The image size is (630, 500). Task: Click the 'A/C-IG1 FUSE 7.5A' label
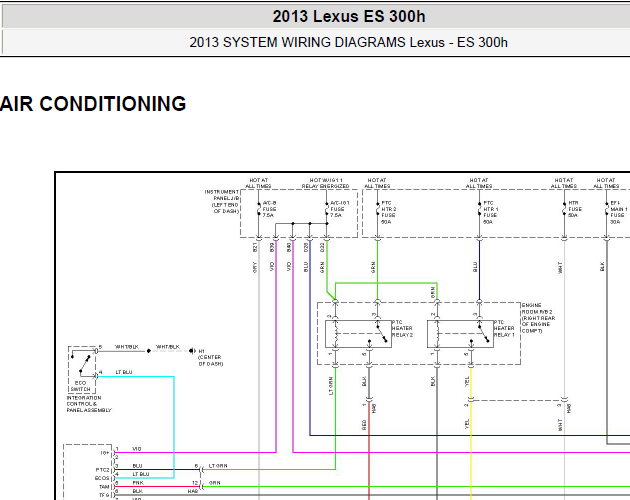340,209
